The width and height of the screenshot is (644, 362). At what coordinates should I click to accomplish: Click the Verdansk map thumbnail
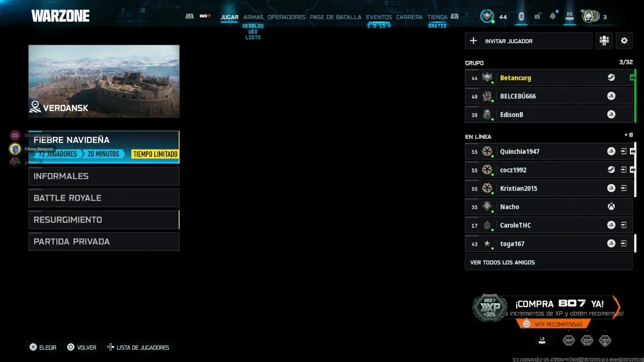tap(104, 81)
